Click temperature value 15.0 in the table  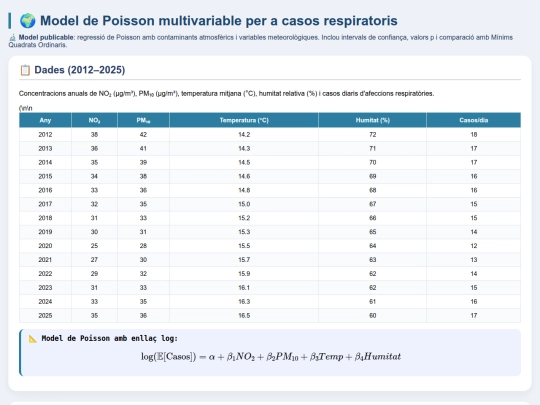click(244, 204)
